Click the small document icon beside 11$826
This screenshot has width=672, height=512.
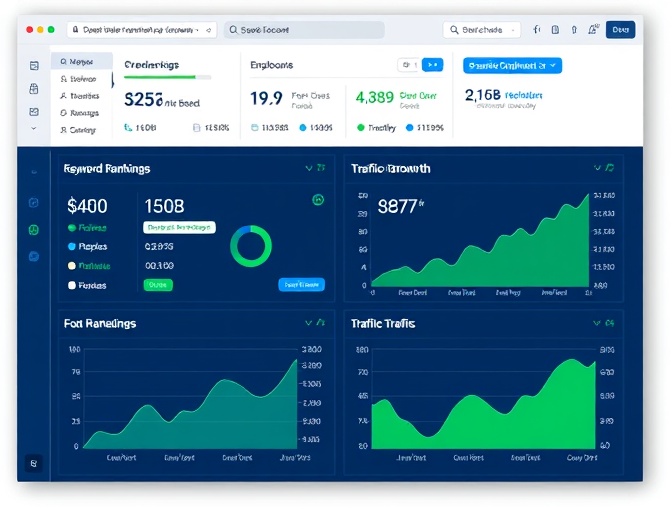[x=197, y=127]
